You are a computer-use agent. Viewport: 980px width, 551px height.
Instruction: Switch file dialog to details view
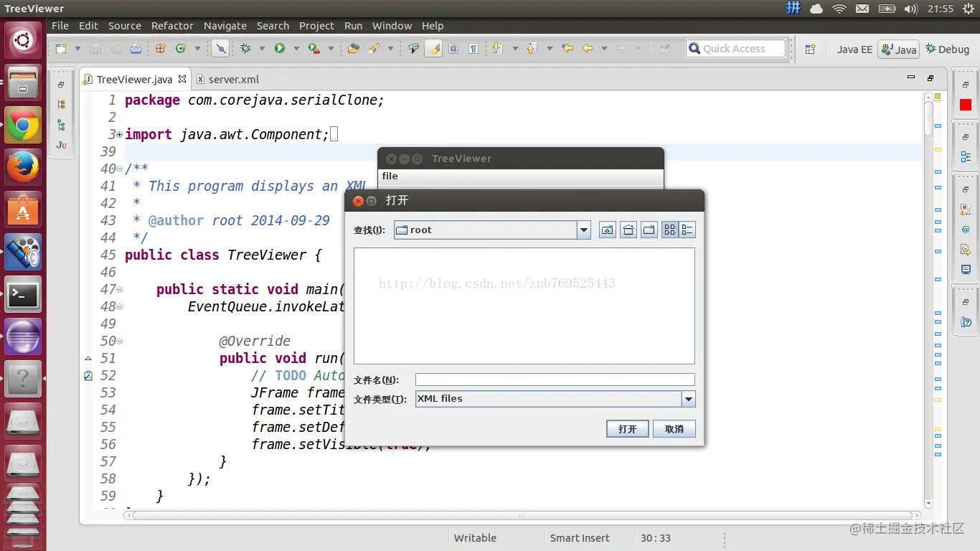[687, 230]
